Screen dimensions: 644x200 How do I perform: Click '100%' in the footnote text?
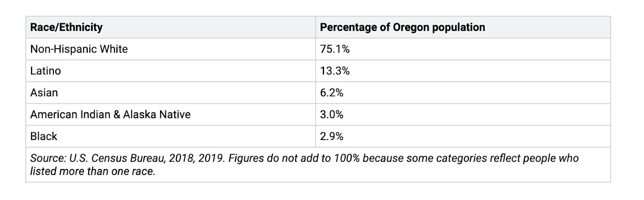(x=346, y=158)
